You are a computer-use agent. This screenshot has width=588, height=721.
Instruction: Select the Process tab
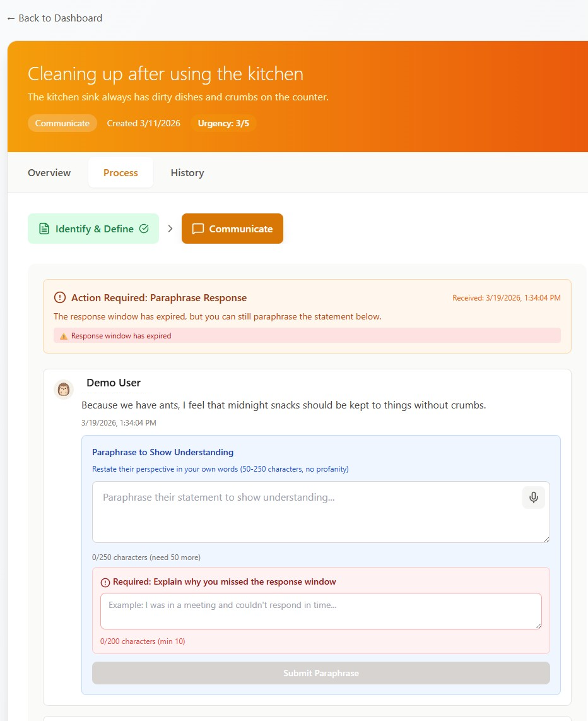tap(121, 173)
